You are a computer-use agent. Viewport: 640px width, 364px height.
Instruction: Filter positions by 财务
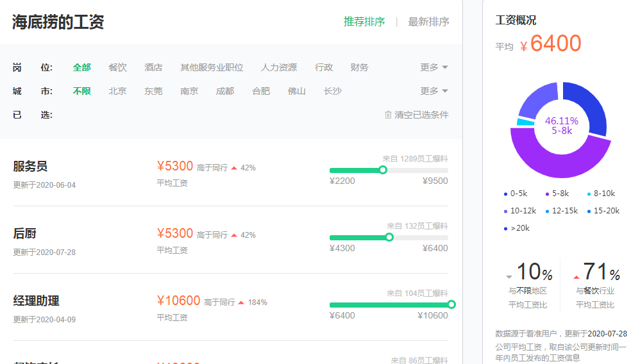pyautogui.click(x=360, y=67)
